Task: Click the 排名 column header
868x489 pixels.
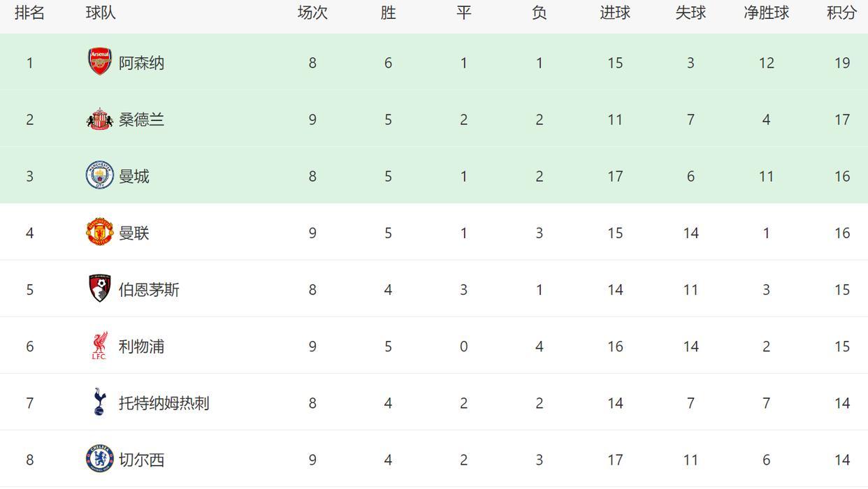Action: [29, 13]
